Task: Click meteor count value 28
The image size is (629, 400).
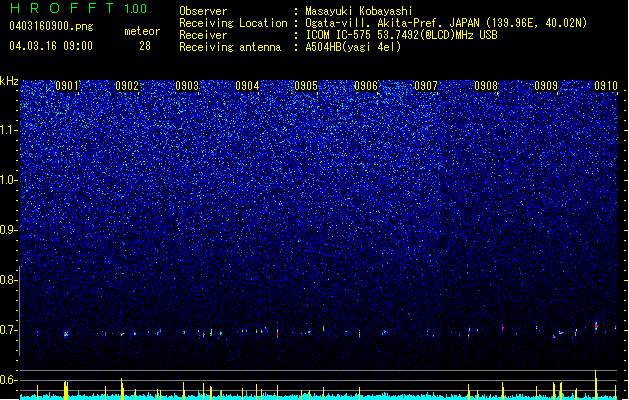Action: pos(145,46)
